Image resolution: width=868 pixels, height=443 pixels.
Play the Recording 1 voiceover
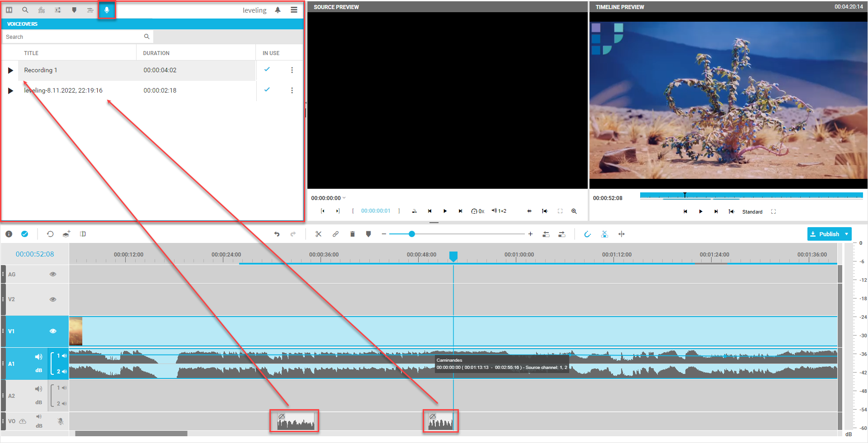(10, 70)
